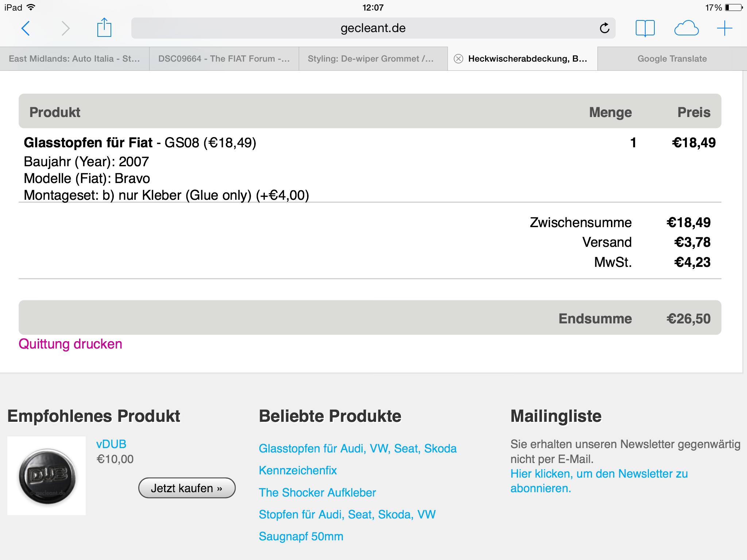Open the share sheet icon
The height and width of the screenshot is (560, 747).
click(104, 27)
